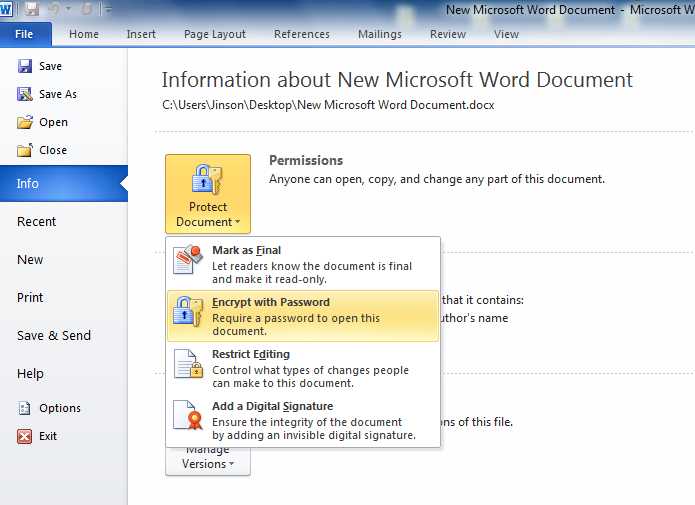Click the Save label in sidebar
This screenshot has height=505, width=695.
point(50,66)
